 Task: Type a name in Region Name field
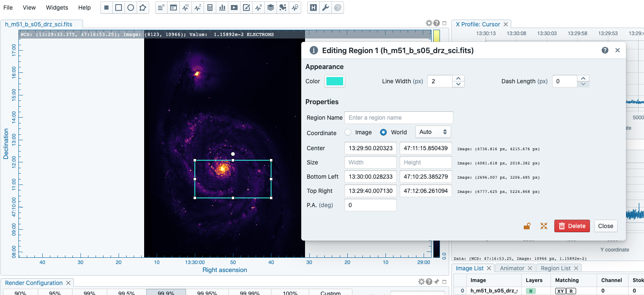pyautogui.click(x=398, y=118)
